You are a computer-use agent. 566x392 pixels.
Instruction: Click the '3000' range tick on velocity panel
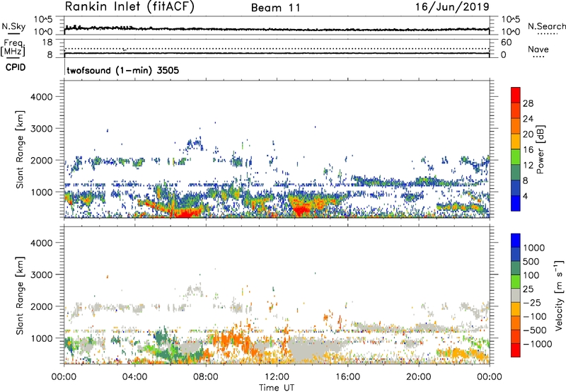pos(41,275)
